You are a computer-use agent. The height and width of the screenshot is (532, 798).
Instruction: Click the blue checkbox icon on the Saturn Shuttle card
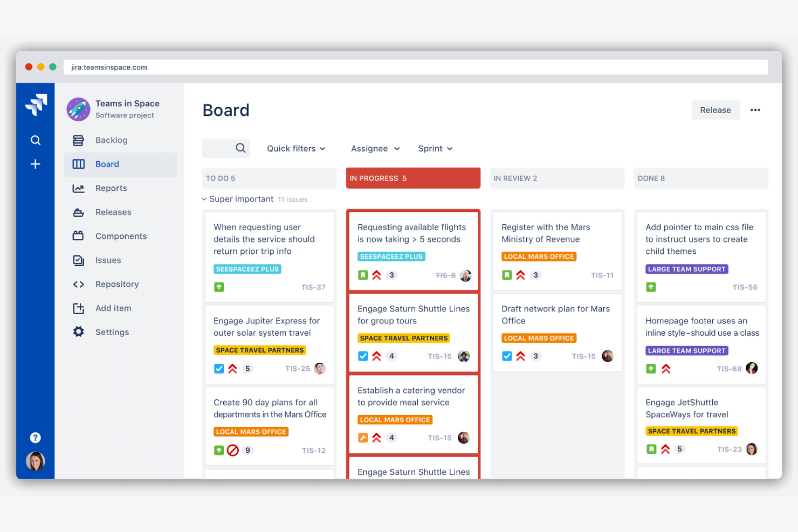(x=363, y=356)
